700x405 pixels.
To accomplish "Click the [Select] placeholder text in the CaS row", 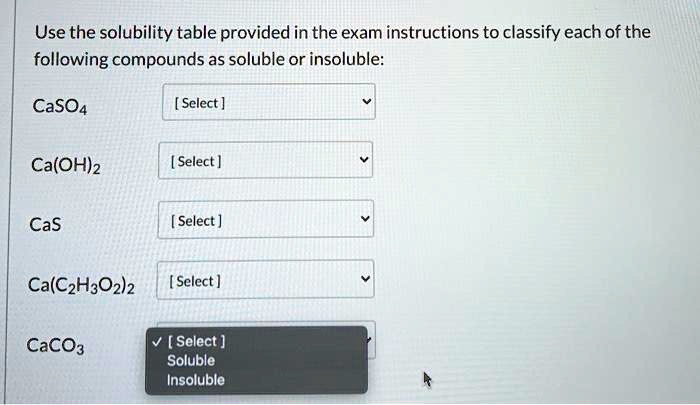I will 195,221.
